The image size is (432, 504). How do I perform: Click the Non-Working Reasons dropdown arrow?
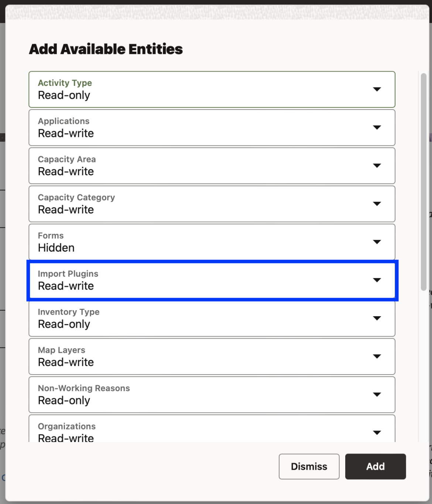(x=377, y=394)
